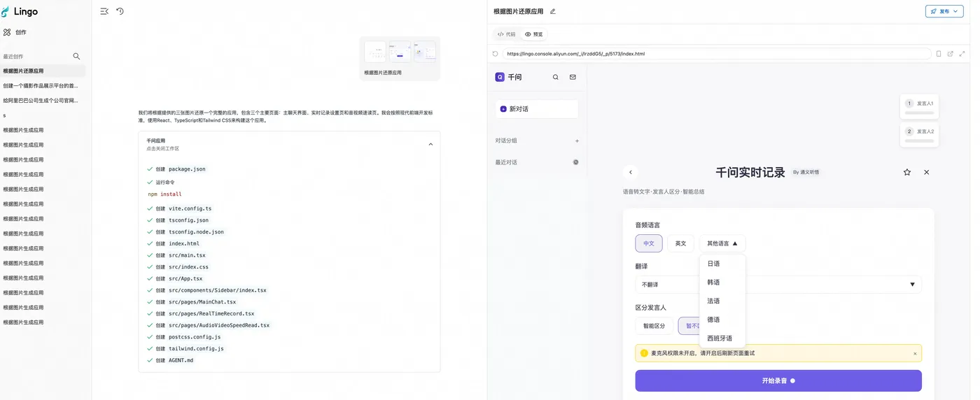Open file step 创建 src/App.tsx
This screenshot has width=980, height=400.
(179, 278)
